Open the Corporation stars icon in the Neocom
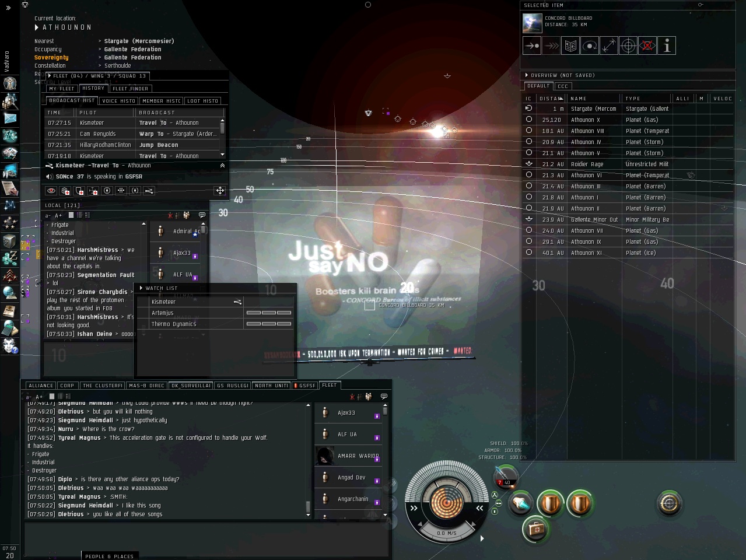The width and height of the screenshot is (746, 560). [9, 223]
